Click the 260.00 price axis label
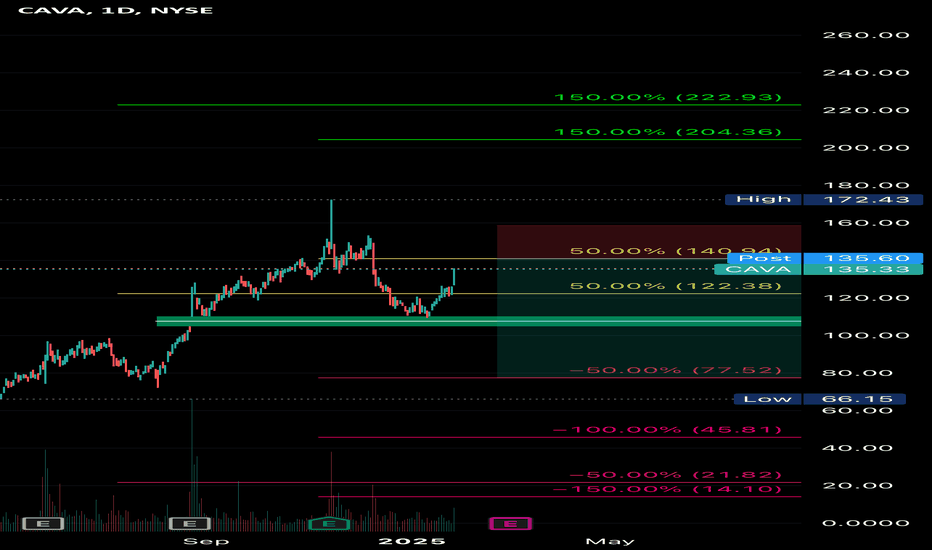The image size is (932, 550). [866, 35]
